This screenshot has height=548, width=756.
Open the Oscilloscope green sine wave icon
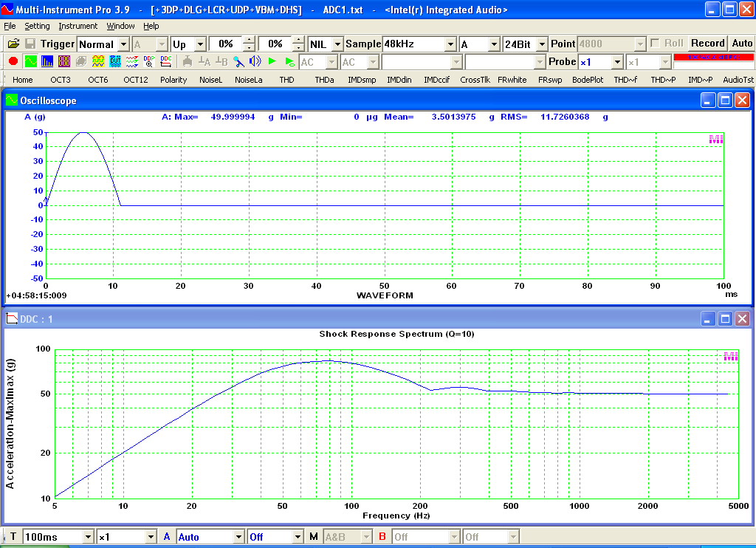click(30, 61)
